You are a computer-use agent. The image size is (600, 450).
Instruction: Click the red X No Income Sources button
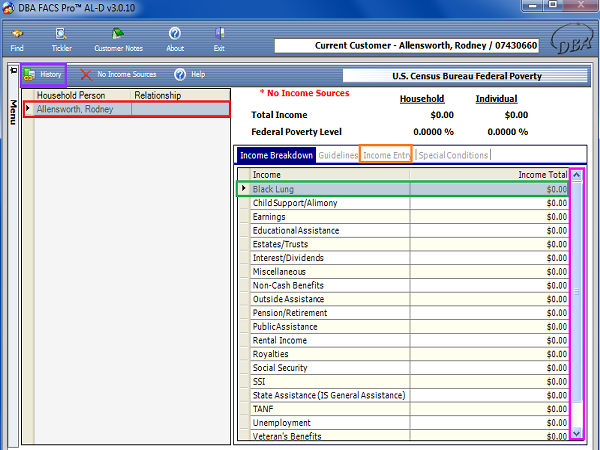[118, 75]
